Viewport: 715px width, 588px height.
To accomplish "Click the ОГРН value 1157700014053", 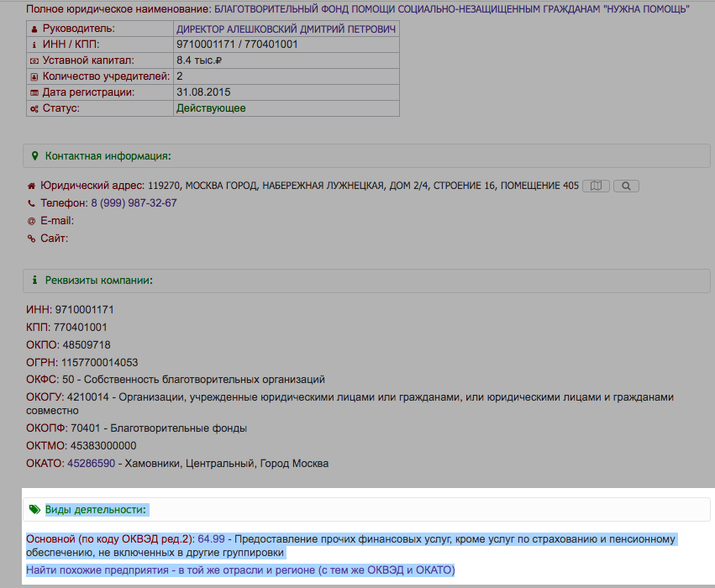I will pyautogui.click(x=99, y=363).
